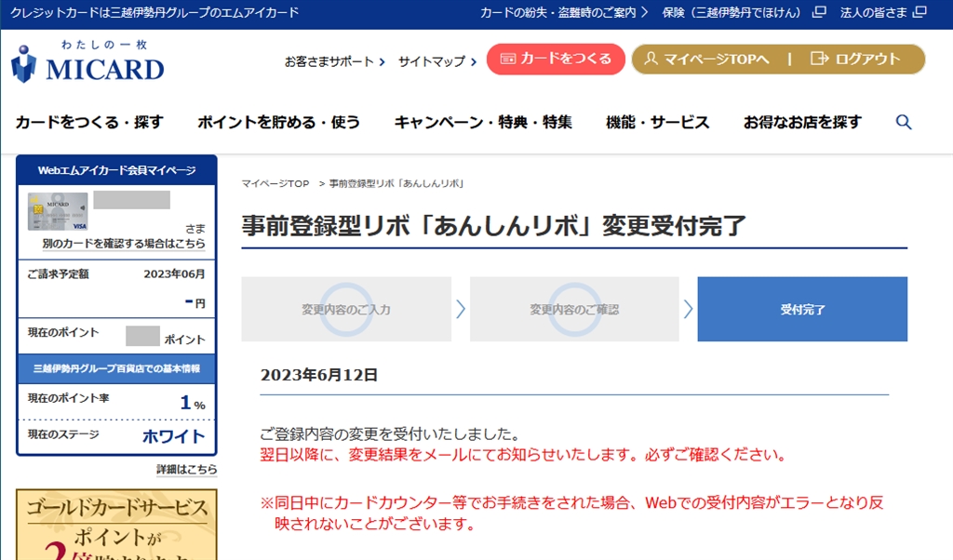953x560 pixels.
Task: Click the 受付完了 step
Action: coord(802,309)
